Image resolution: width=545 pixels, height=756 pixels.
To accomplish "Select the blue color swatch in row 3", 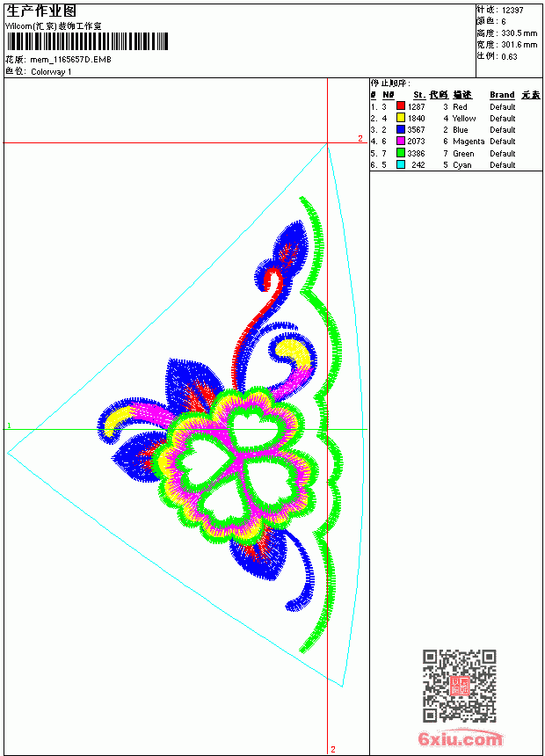I will tap(400, 129).
